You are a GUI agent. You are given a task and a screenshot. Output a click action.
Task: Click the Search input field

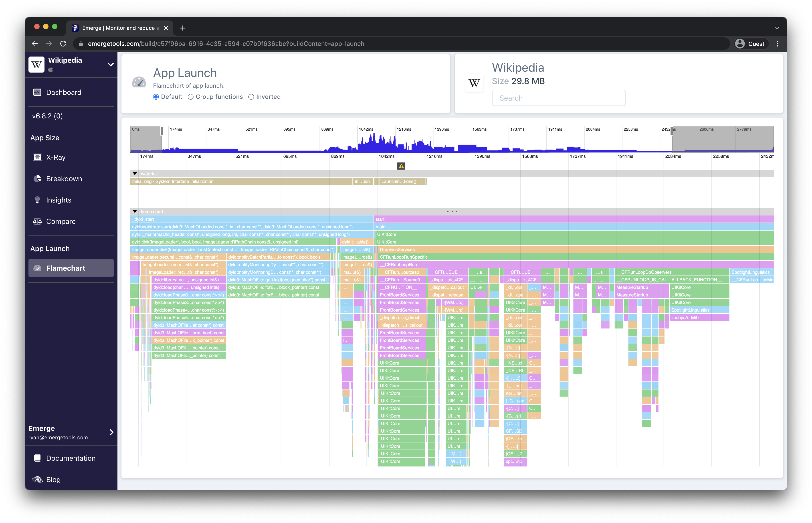click(x=558, y=98)
